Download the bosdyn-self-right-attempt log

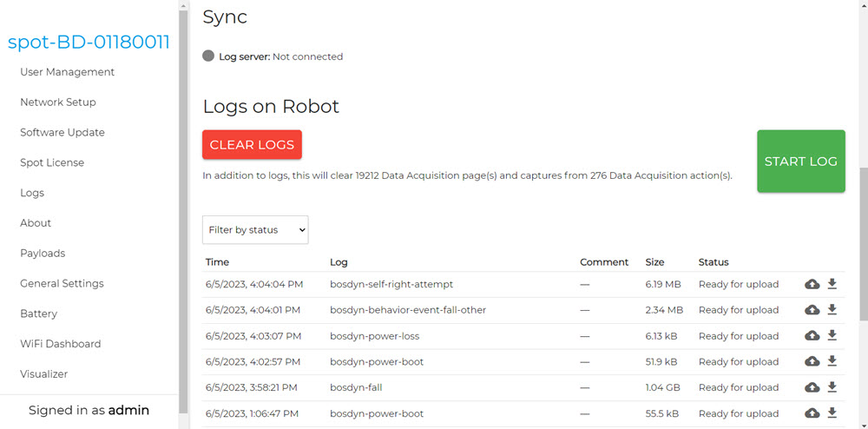tap(832, 284)
